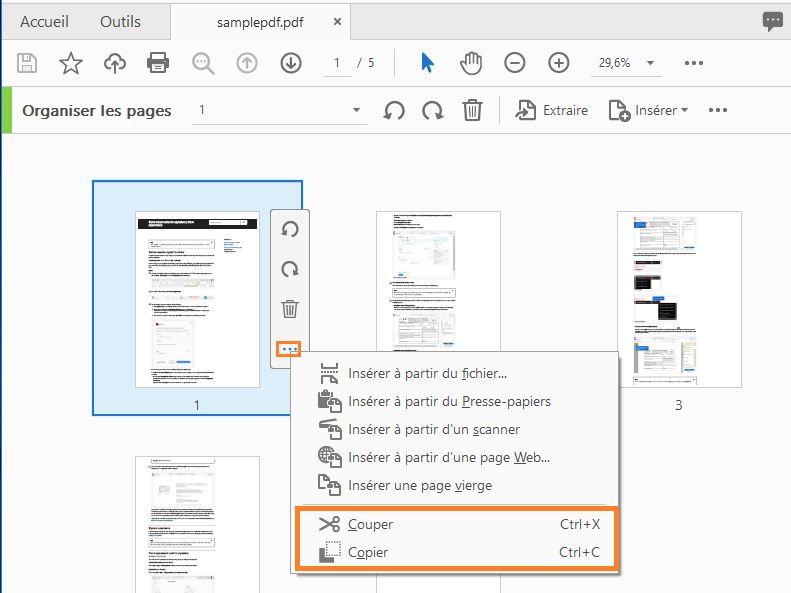This screenshot has width=791, height=593.
Task: Open the Insérer dropdown
Action: 648,110
